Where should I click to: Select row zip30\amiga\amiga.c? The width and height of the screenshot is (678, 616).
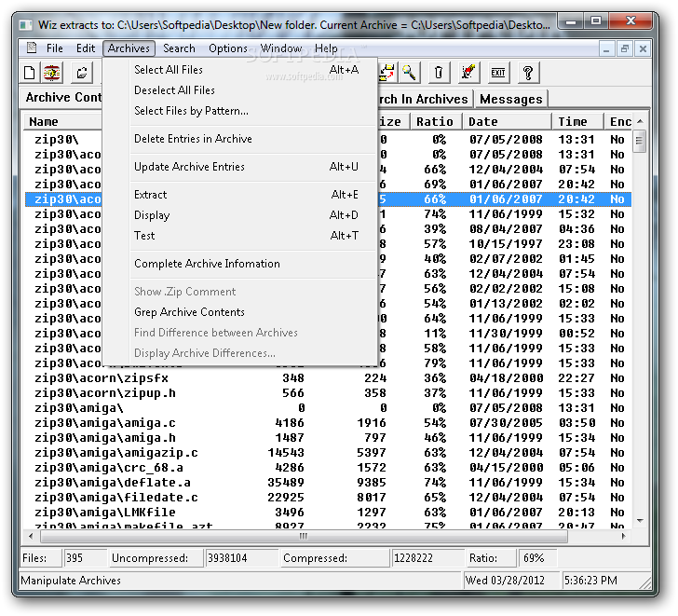[x=329, y=423]
